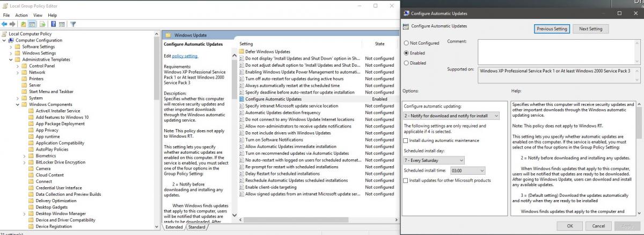The width and height of the screenshot is (644, 235).
Task: Expand the Windows Settings node
Action: [x=11, y=53]
